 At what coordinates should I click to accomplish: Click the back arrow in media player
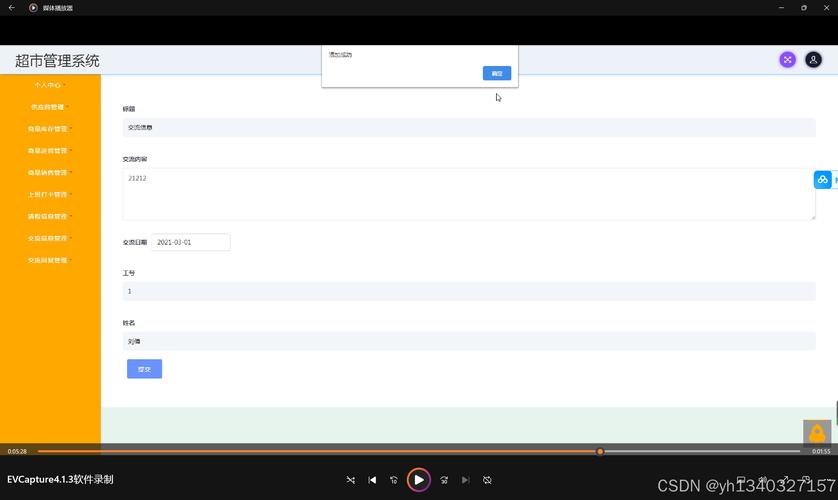point(11,7)
